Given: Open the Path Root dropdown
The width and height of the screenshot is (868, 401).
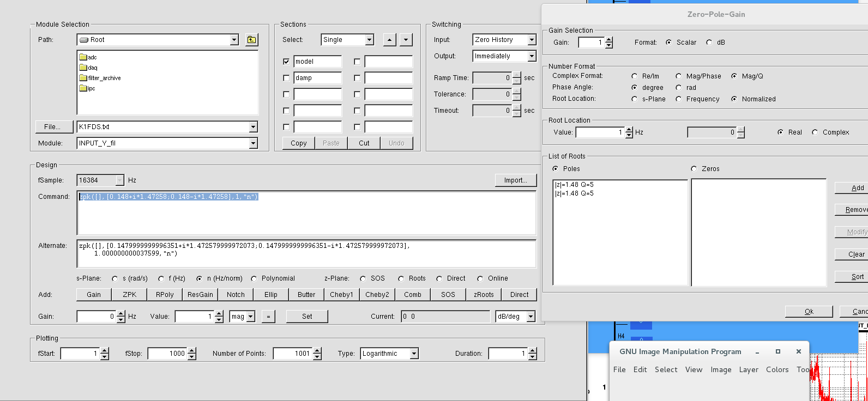Looking at the screenshot, I should click(234, 40).
